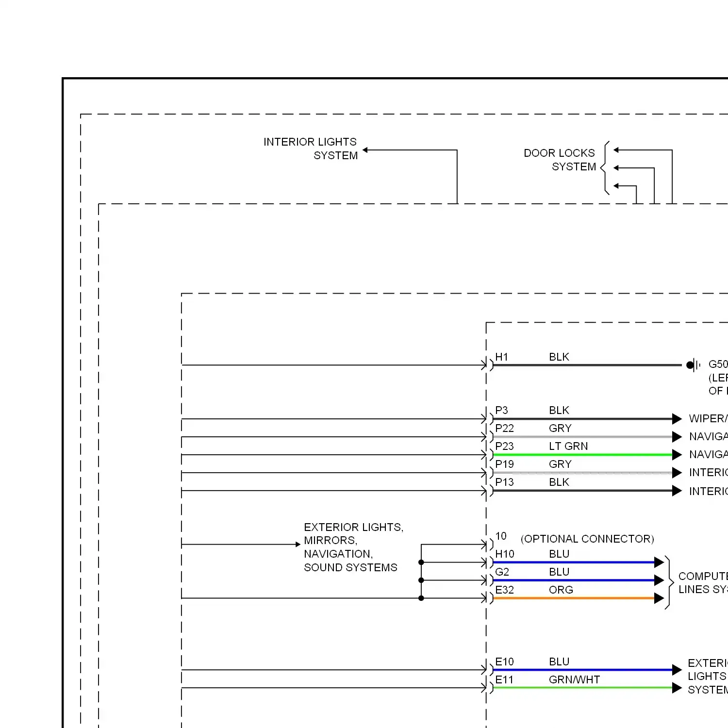Click the DOOR LOCKS SYSTEM label

[x=560, y=160]
